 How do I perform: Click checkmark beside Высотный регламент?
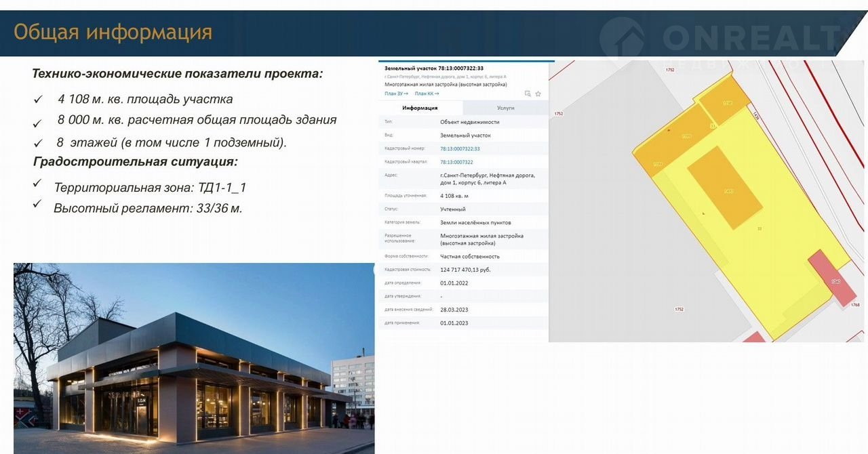pyautogui.click(x=37, y=204)
